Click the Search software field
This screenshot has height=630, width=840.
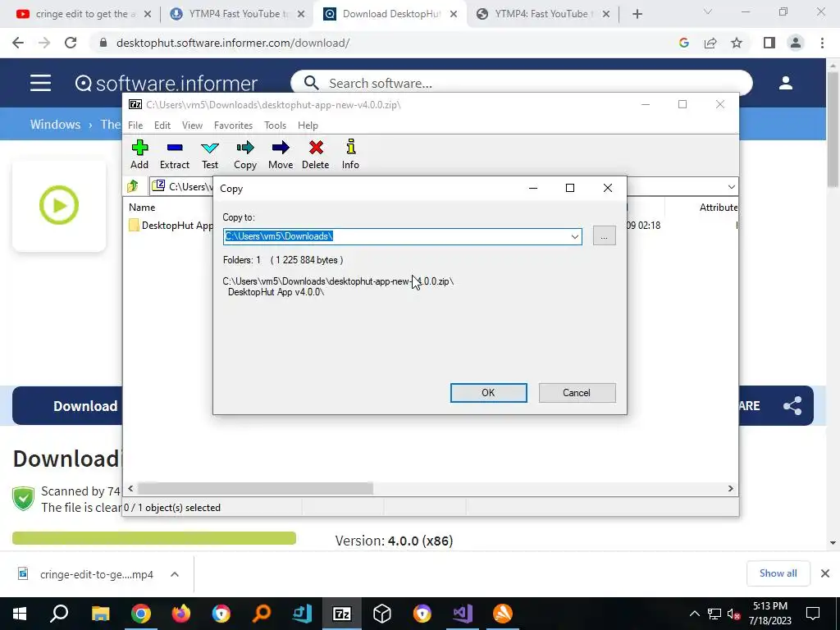click(x=521, y=83)
